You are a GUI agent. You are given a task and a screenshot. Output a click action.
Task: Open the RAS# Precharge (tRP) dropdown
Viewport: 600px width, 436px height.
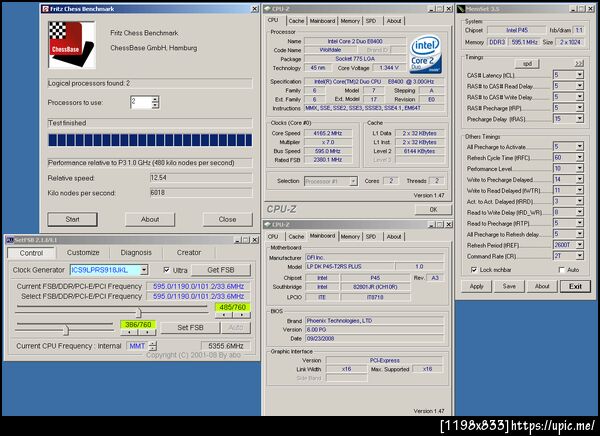[580, 108]
